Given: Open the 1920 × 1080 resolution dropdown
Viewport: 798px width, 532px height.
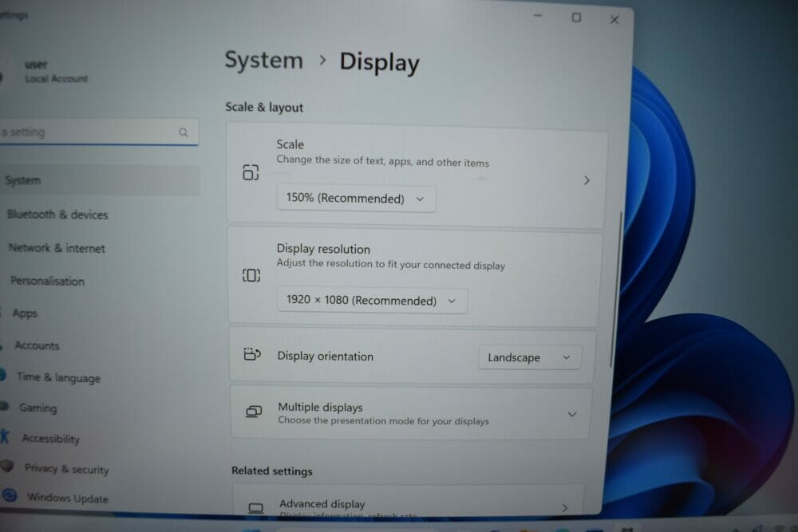Looking at the screenshot, I should pyautogui.click(x=372, y=300).
